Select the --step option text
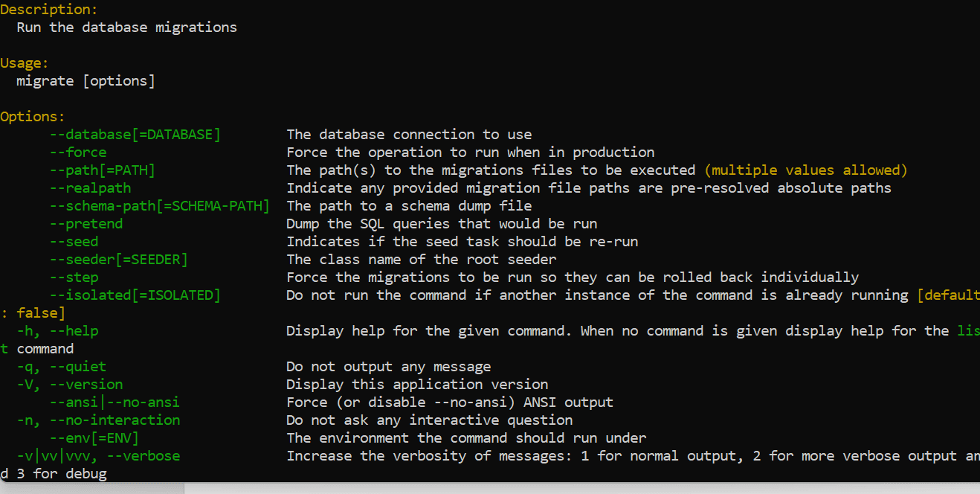The image size is (980, 494). coord(74,278)
